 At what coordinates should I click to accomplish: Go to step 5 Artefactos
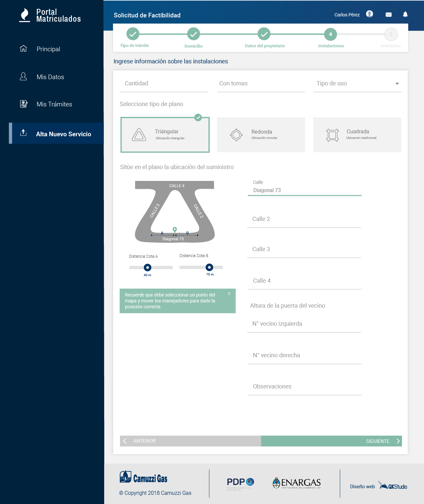click(x=391, y=34)
